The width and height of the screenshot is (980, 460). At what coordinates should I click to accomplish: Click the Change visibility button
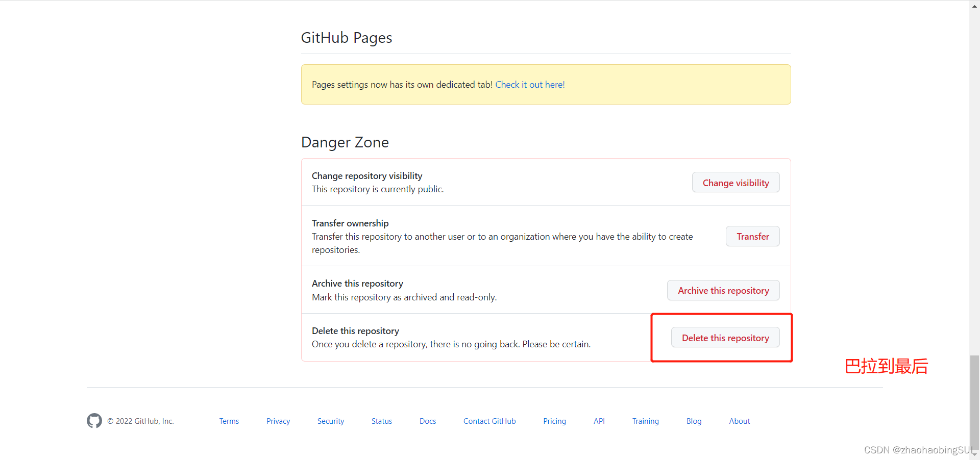pos(736,183)
